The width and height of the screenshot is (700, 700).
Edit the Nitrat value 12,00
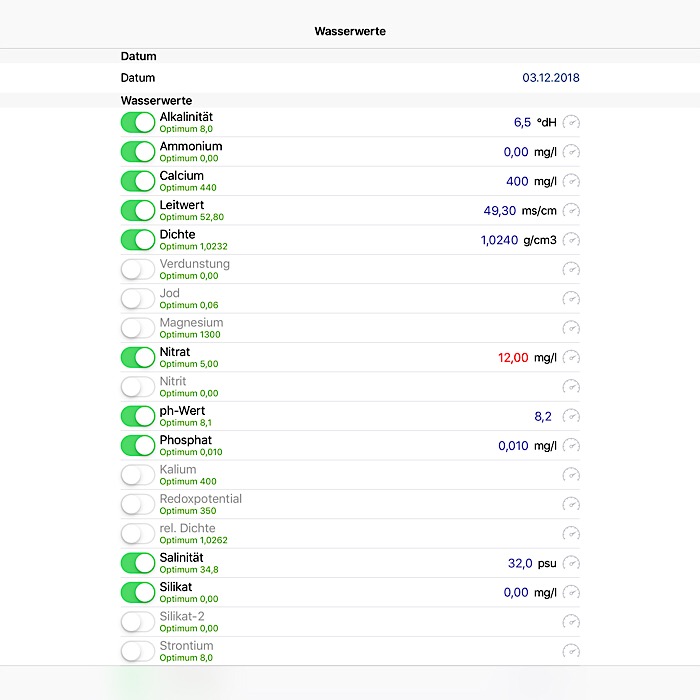point(512,358)
